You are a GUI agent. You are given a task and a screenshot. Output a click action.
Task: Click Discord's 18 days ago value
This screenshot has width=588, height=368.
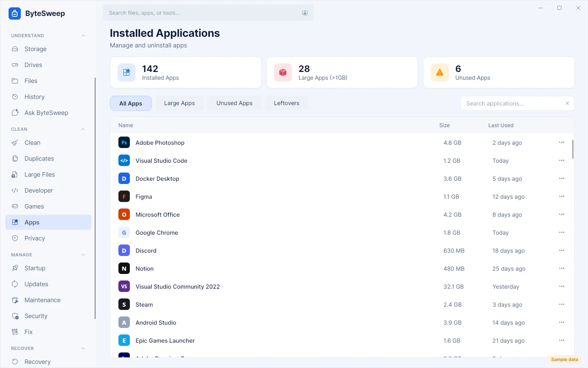point(508,251)
